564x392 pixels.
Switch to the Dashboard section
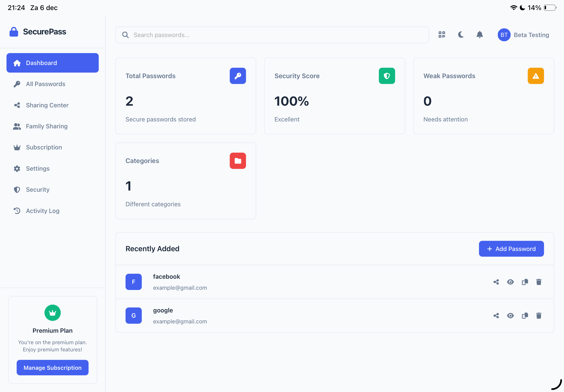pyautogui.click(x=41, y=63)
